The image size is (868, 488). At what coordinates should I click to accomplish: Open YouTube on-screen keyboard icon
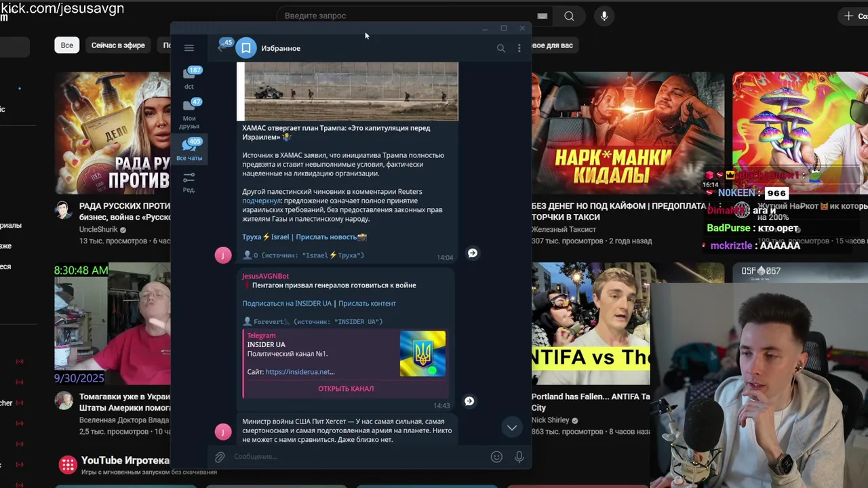tap(542, 16)
